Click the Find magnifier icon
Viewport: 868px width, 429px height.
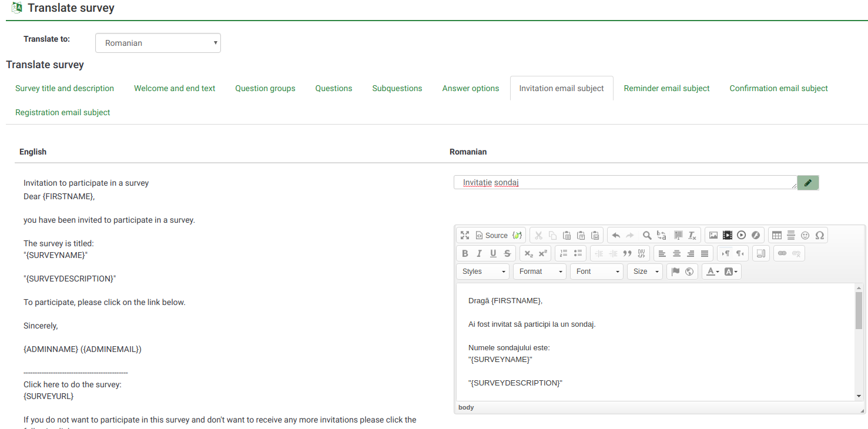(x=646, y=235)
